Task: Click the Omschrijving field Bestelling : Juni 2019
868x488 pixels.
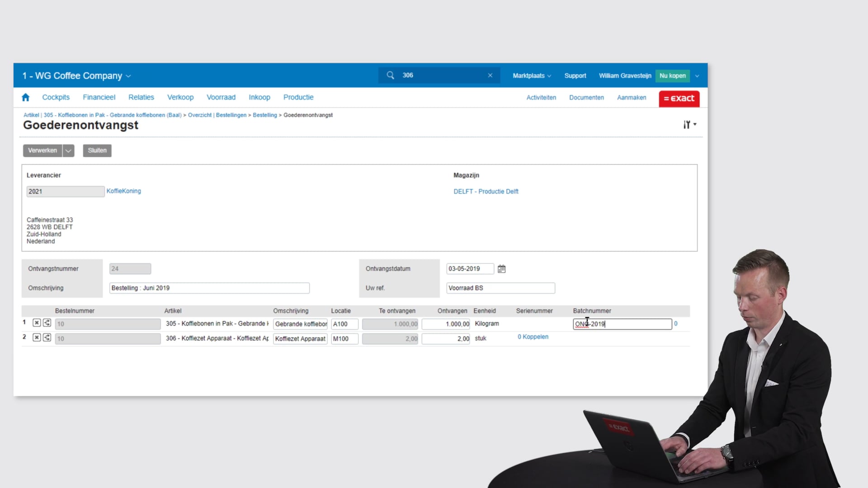Action: [209, 288]
